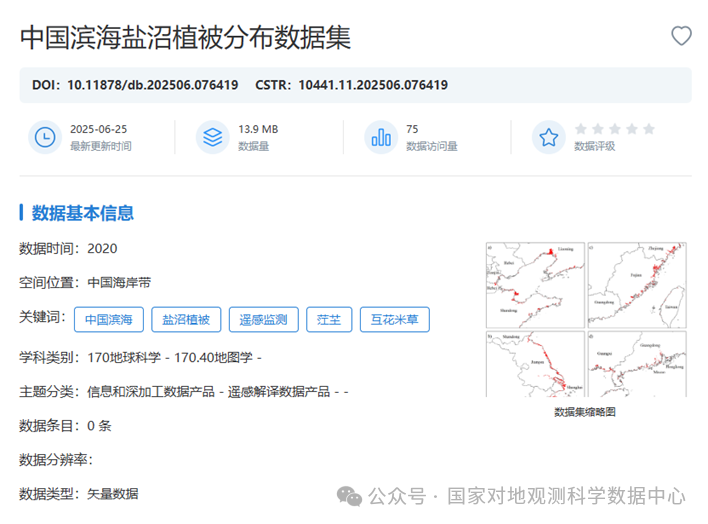Click the clock icon beside 2025-06-25

[44, 137]
